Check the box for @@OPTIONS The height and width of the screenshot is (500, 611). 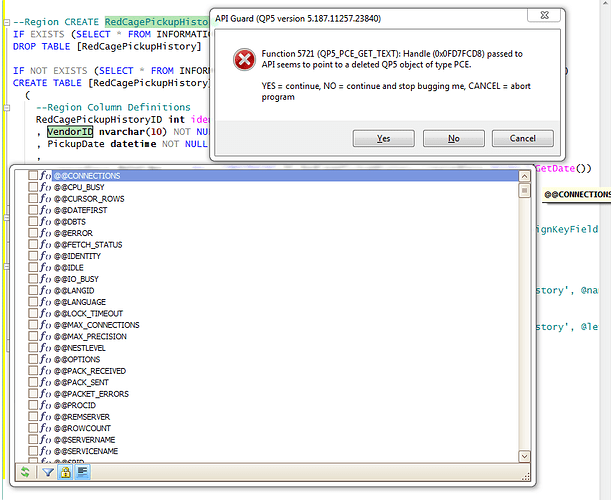tap(33, 359)
